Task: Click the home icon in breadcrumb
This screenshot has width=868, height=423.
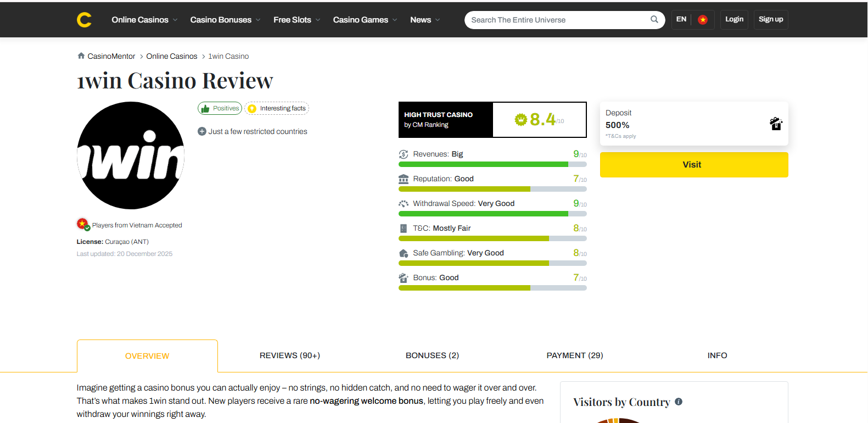Action: pyautogui.click(x=81, y=55)
